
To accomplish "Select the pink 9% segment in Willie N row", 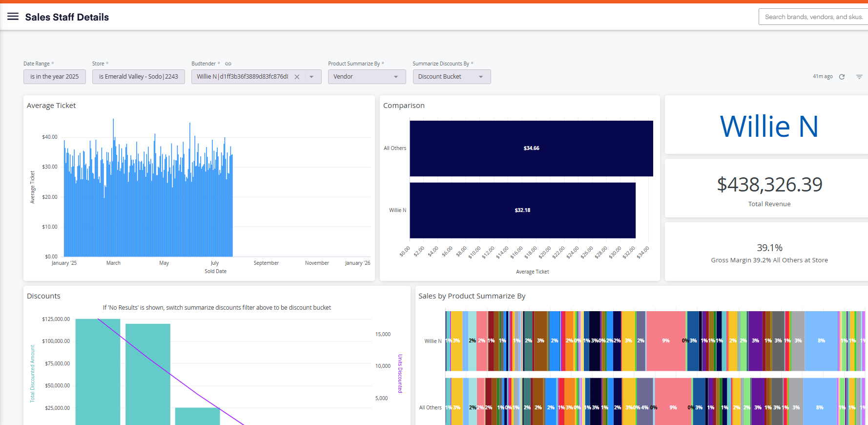I will 666,341.
